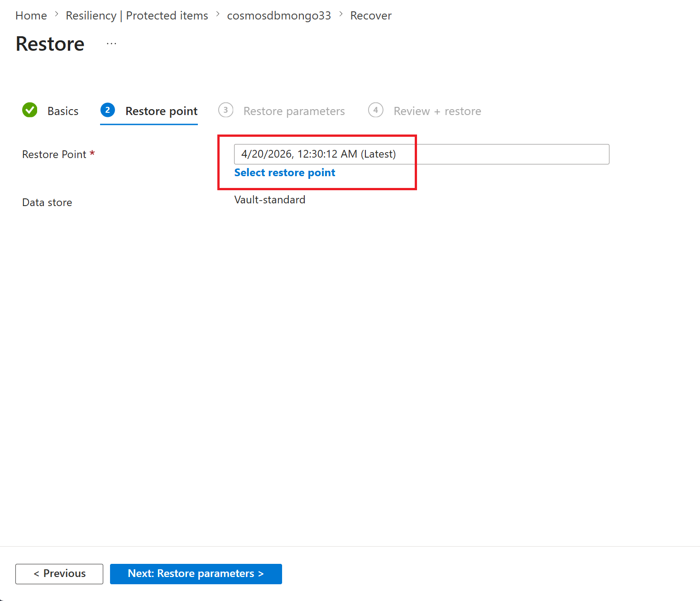Go to Resiliency | Protected items breadcrumb

(x=137, y=15)
